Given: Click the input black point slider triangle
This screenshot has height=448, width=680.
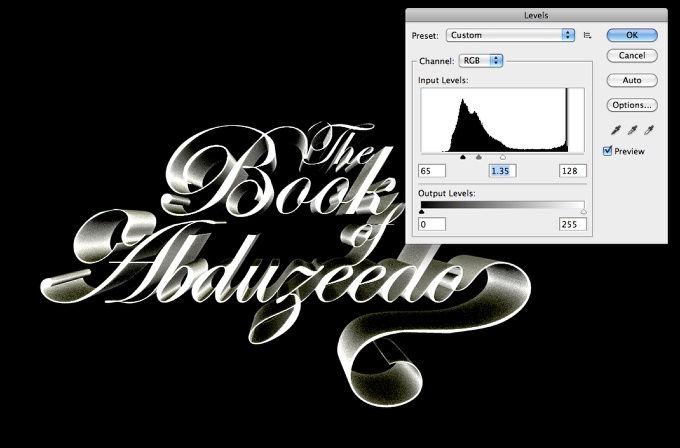Looking at the screenshot, I should (462, 157).
